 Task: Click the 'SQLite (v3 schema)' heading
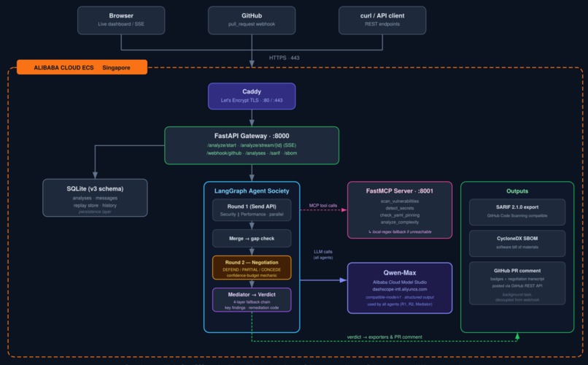[95, 188]
